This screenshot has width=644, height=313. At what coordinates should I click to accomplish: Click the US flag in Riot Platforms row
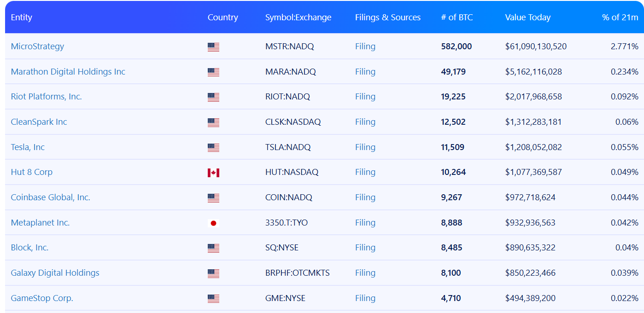coord(213,97)
